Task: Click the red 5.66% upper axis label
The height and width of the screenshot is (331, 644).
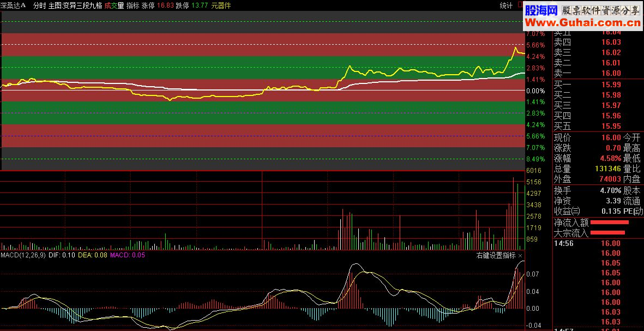Action: (x=535, y=45)
